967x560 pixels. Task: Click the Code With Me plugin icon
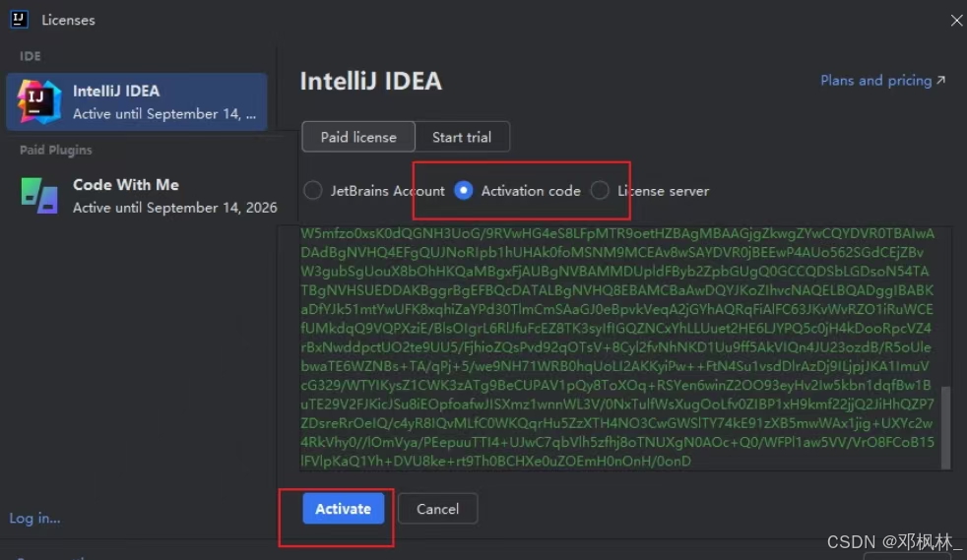[x=39, y=195]
